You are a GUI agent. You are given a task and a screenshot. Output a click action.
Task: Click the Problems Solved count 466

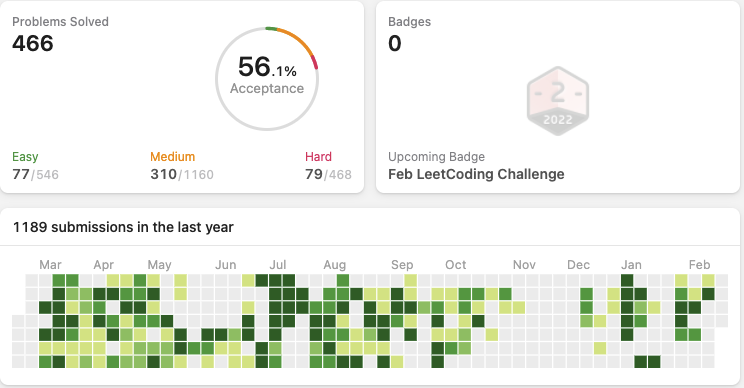tap(33, 44)
